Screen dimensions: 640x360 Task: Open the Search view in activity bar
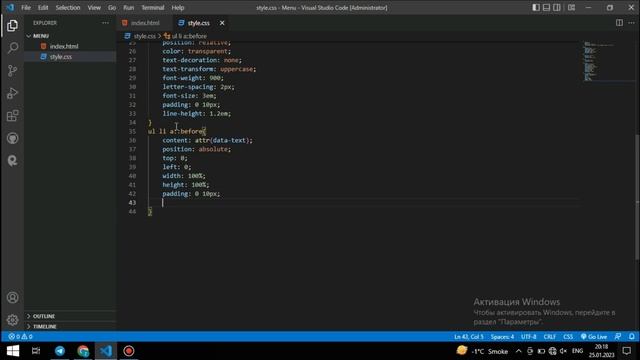click(x=13, y=48)
